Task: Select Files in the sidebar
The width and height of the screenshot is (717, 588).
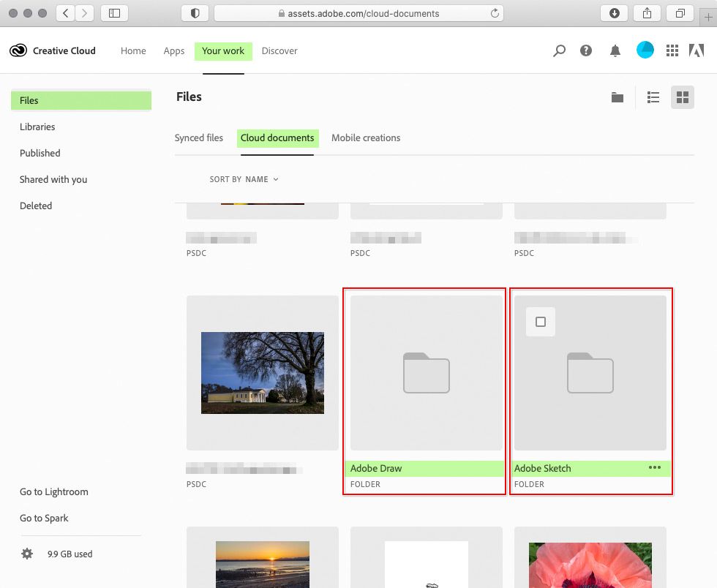Action: coord(81,101)
